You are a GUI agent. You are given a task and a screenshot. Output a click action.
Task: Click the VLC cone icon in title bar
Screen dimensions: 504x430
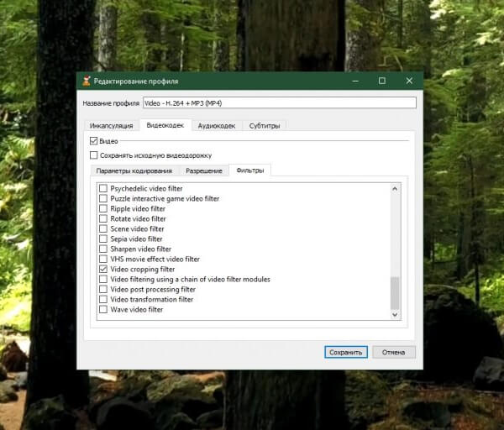click(x=86, y=81)
